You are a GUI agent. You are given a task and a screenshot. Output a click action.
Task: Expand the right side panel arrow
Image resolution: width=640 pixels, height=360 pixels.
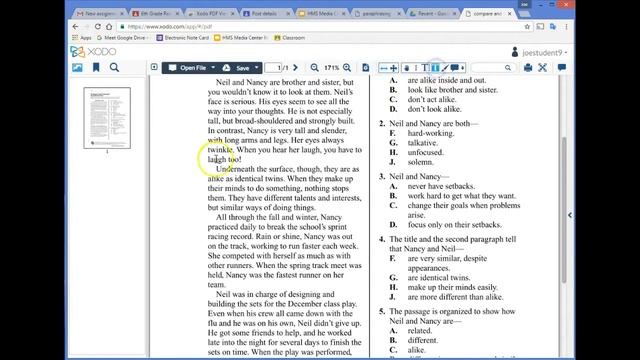pos(570,215)
